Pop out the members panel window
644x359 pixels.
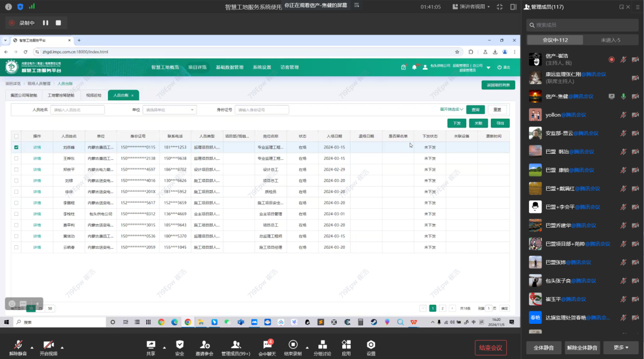coord(621,7)
